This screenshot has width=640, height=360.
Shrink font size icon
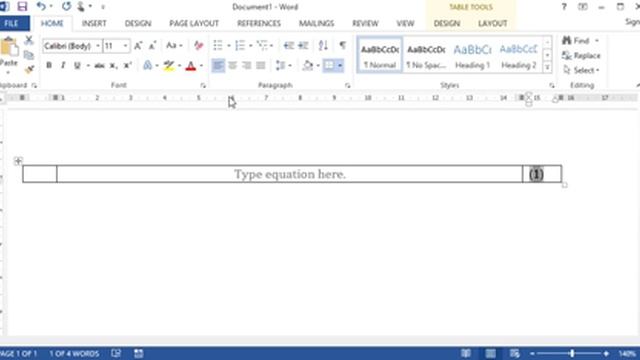click(x=152, y=46)
